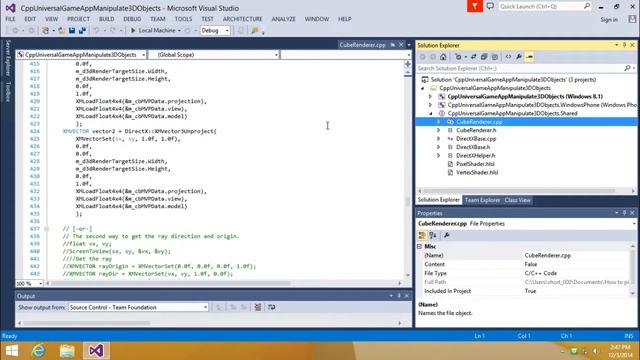Image resolution: width=640 pixels, height=360 pixels.
Task: Click the Home icon in Solution Explorer
Action: pos(443,57)
